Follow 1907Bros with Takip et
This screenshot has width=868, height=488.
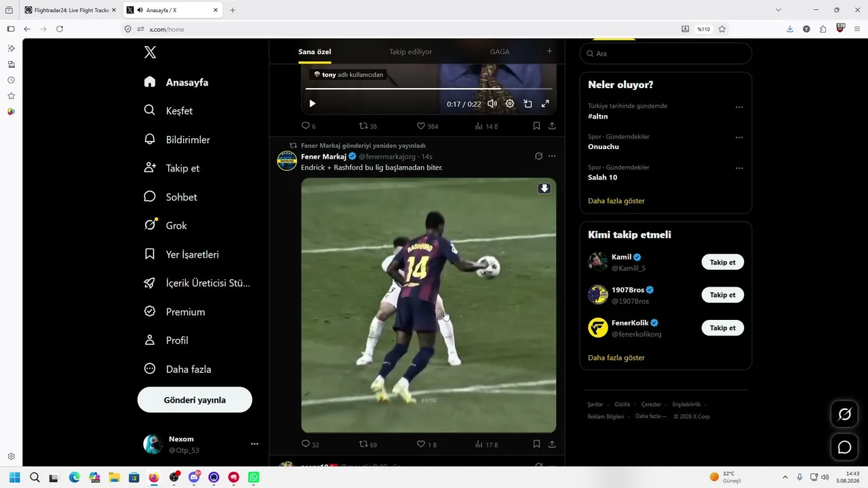(722, 295)
